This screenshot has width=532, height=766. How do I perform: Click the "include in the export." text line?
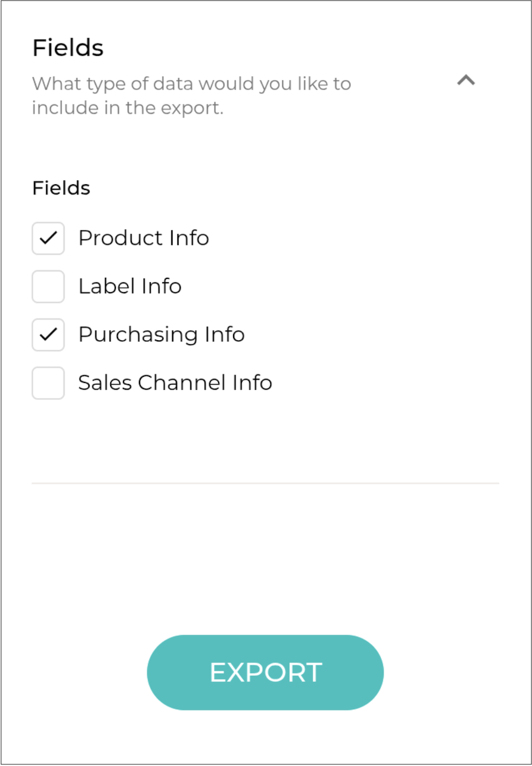click(127, 108)
